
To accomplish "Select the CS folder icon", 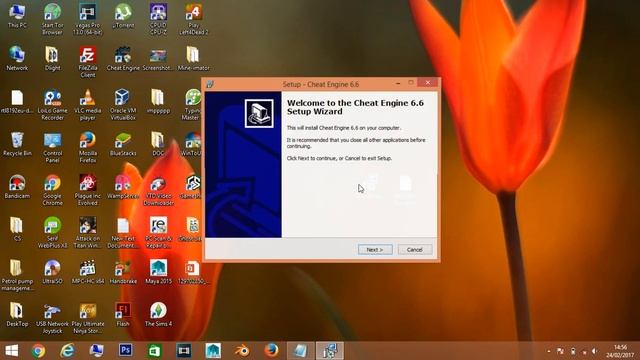I will coord(17,229).
